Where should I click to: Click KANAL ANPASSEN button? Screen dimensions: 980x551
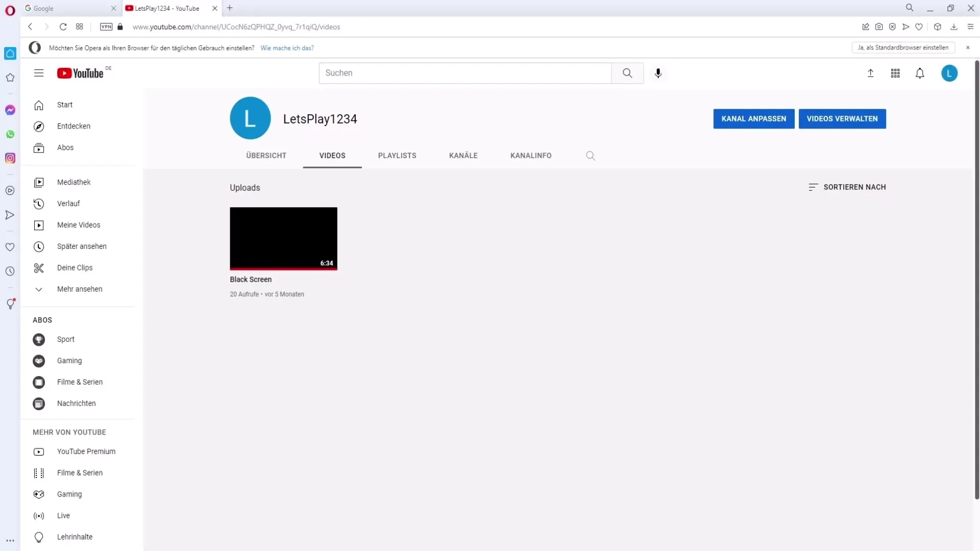pos(754,118)
